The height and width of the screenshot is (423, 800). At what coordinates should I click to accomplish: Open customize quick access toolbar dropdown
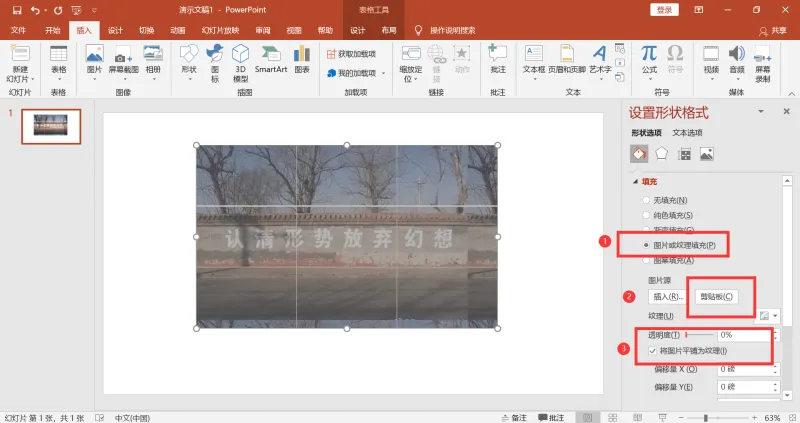click(94, 10)
